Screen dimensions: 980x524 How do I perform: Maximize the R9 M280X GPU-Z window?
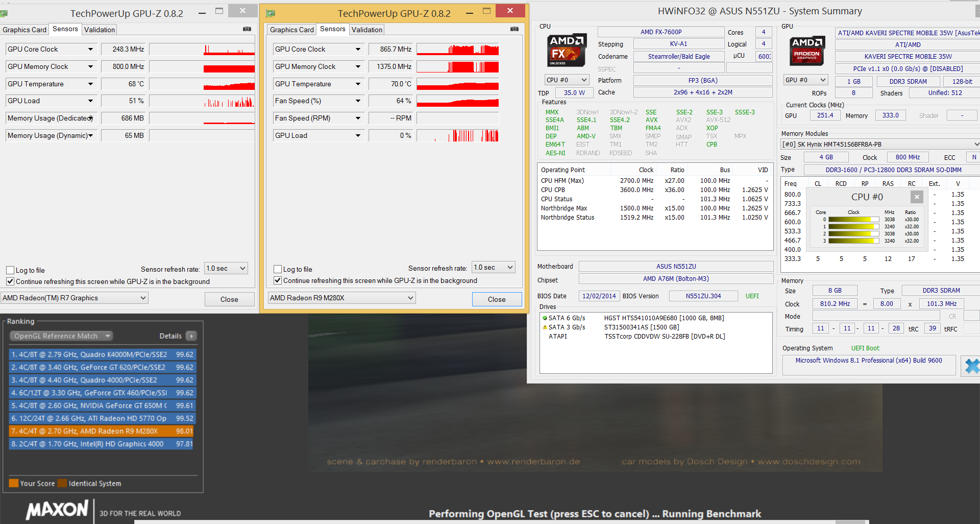pyautogui.click(x=486, y=11)
